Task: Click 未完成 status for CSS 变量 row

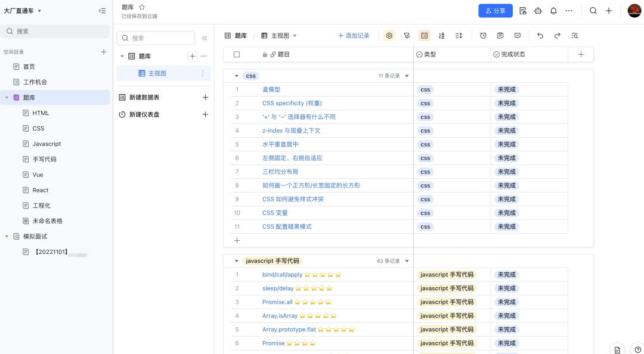Action: 506,213
